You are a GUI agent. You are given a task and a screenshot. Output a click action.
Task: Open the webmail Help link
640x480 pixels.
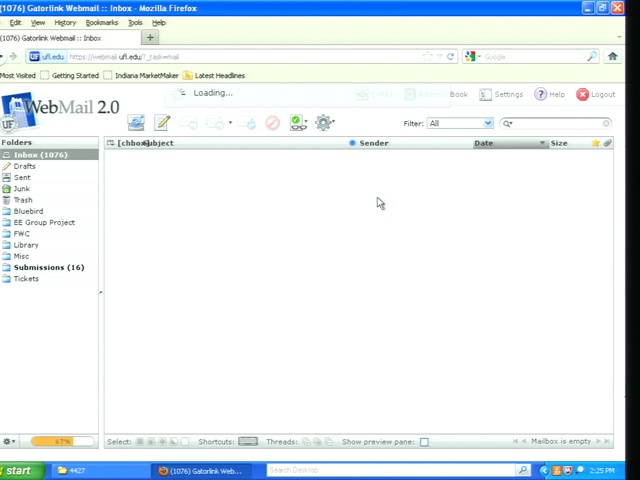tap(550, 94)
